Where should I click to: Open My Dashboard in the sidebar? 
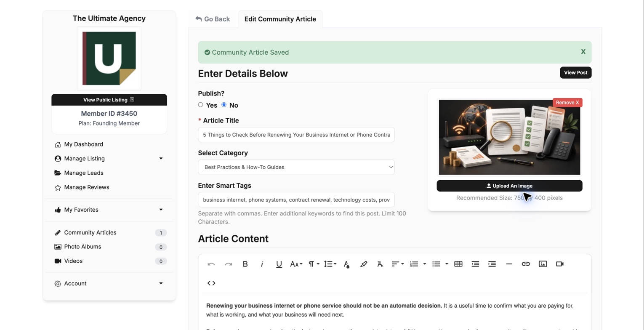point(84,144)
